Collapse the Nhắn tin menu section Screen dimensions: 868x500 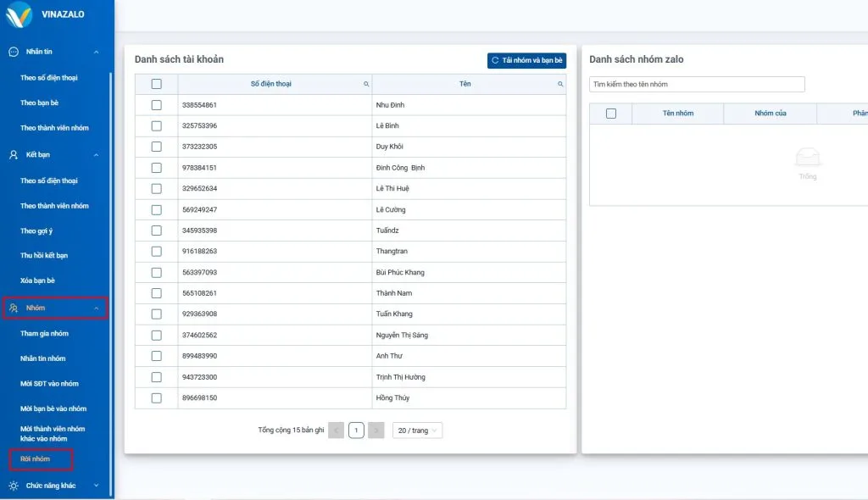tap(96, 52)
